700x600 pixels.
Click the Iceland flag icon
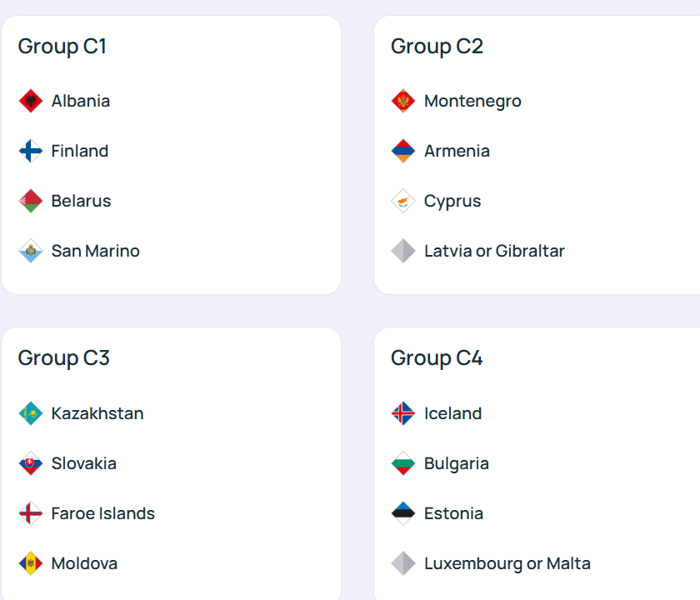click(x=403, y=413)
